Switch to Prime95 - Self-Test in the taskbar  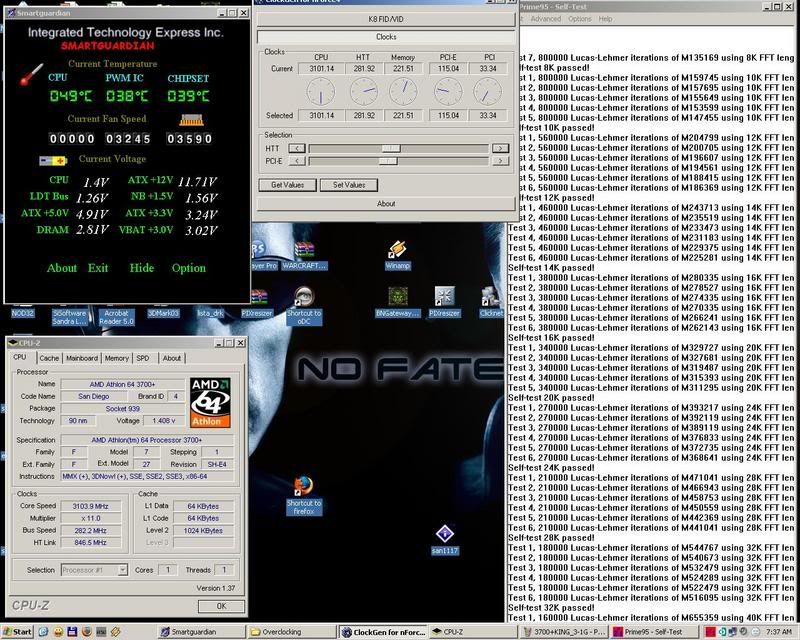pyautogui.click(x=654, y=632)
